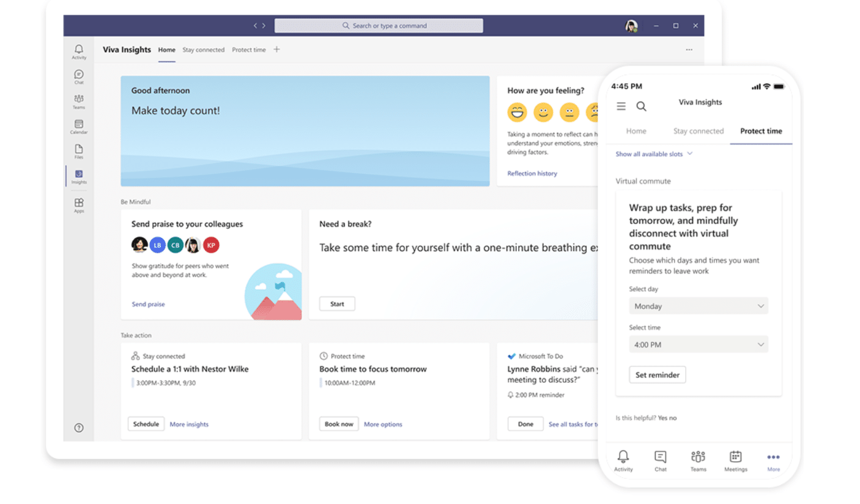860x504 pixels.
Task: Click the search or type a command box
Action: pyautogui.click(x=379, y=26)
